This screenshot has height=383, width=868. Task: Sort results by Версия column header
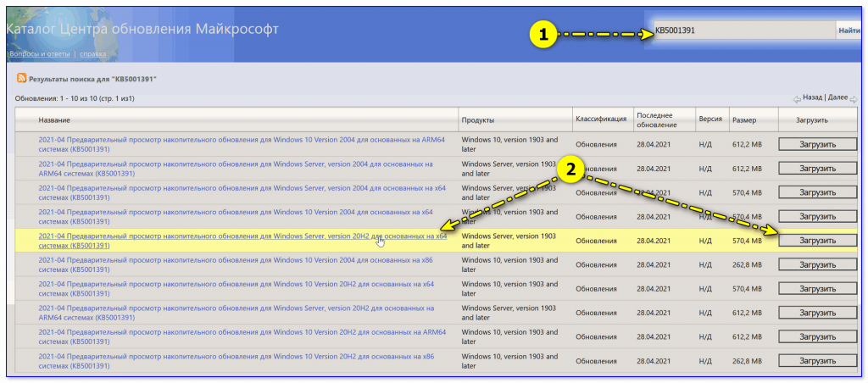709,119
